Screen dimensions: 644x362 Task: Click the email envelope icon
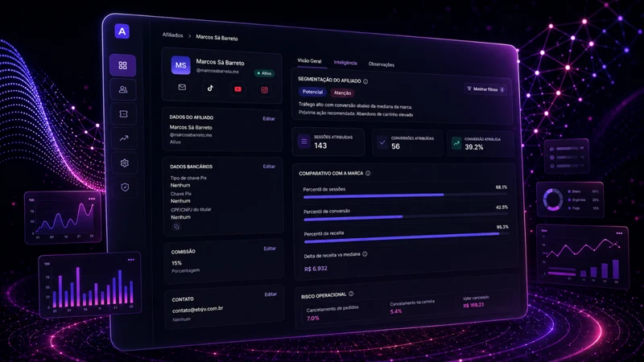coord(182,87)
